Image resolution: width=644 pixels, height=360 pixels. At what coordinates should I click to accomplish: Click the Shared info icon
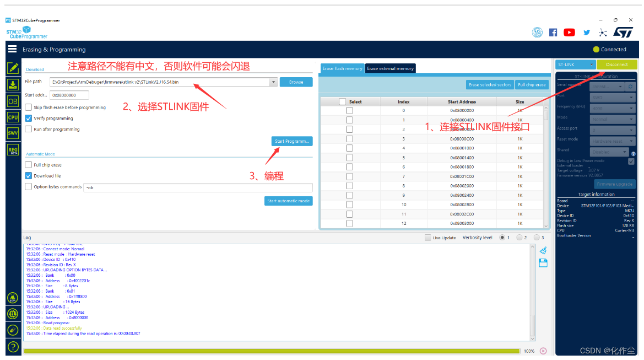coord(634,154)
